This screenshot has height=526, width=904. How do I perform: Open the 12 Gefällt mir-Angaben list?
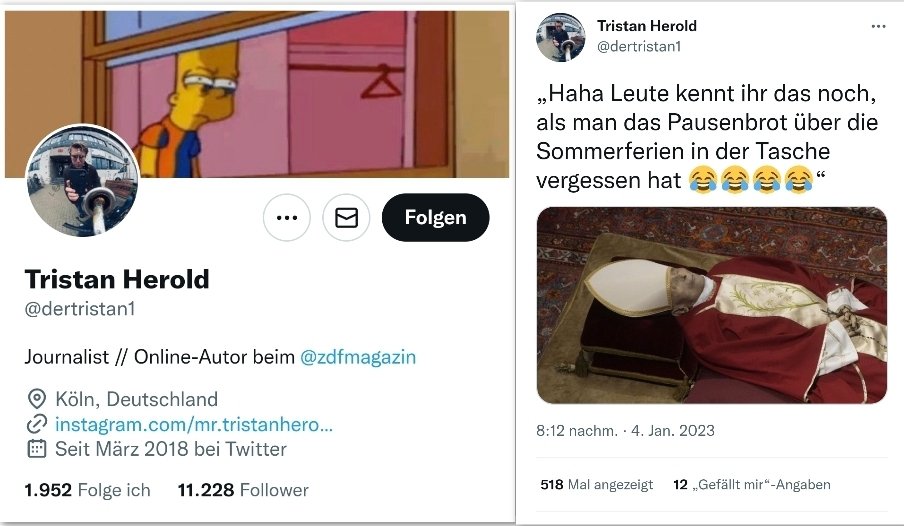coord(752,484)
